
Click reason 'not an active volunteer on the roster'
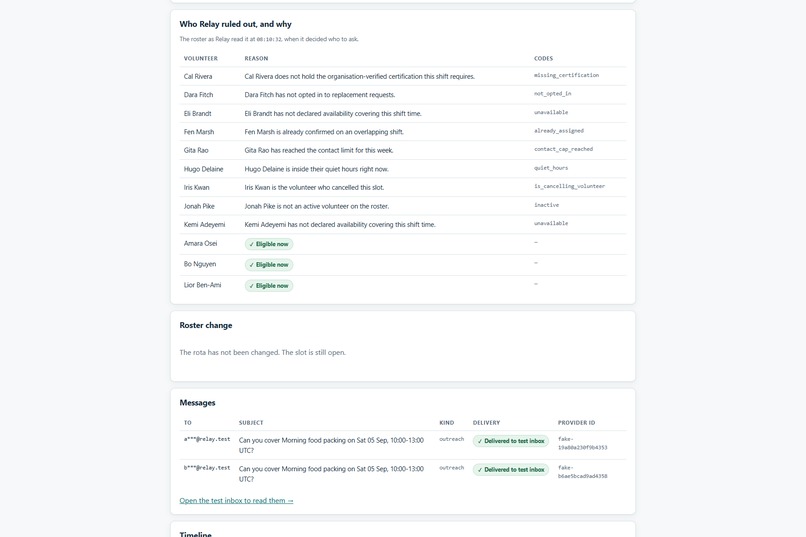317,206
